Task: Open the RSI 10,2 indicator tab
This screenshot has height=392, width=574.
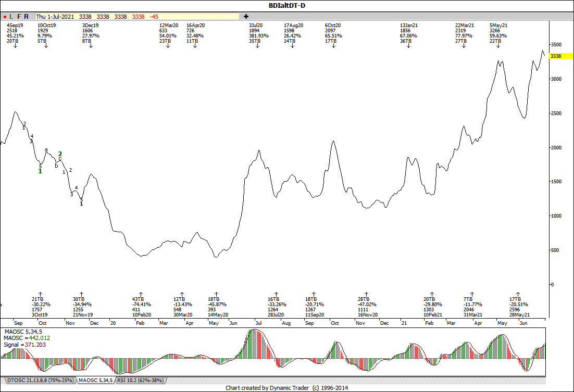Action: point(138,381)
